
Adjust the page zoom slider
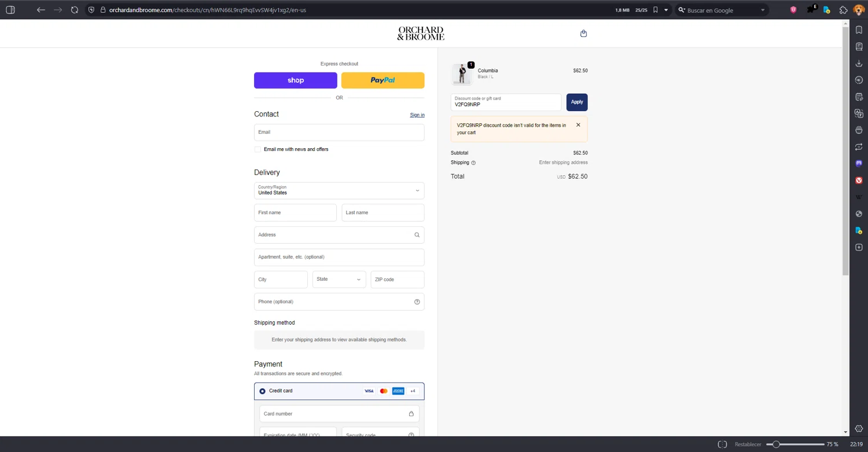tap(795, 444)
